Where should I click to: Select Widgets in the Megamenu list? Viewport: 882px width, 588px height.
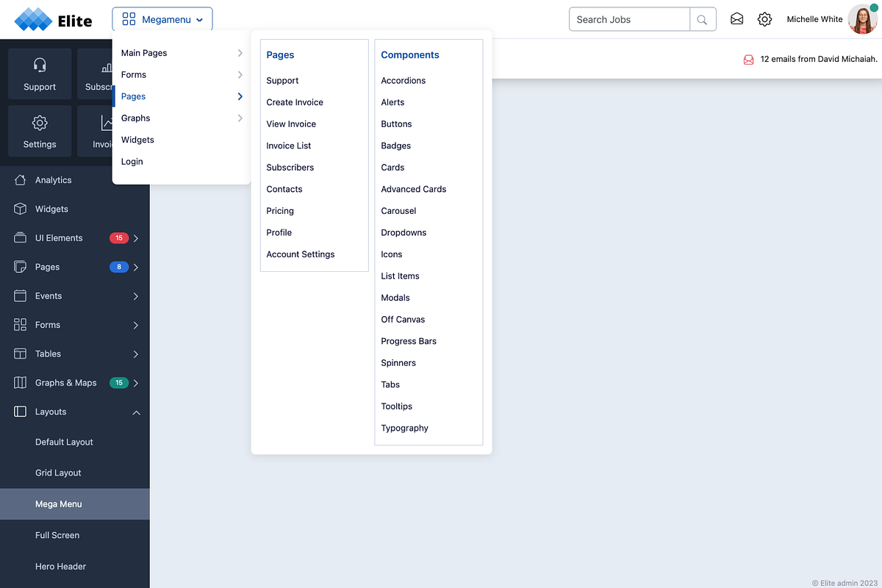(x=137, y=140)
